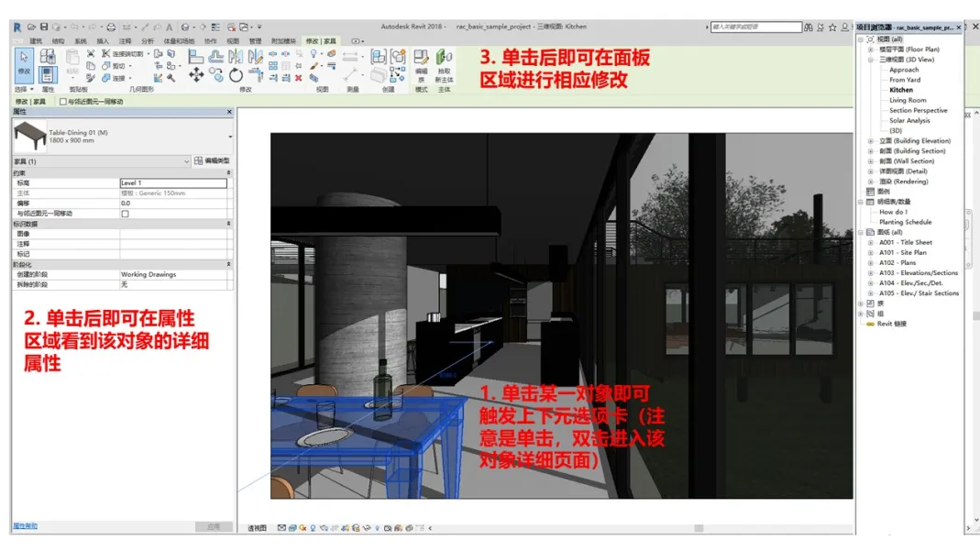Select the Modify arrow tool

(x=22, y=58)
